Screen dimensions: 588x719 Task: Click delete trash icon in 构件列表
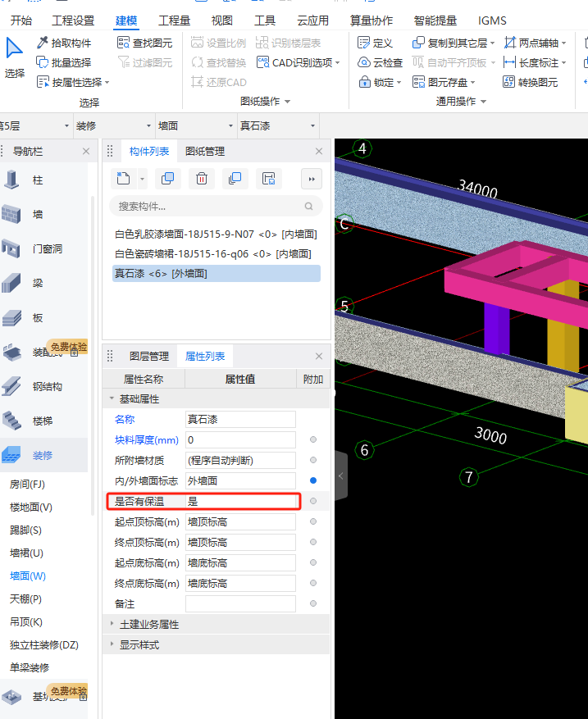click(x=202, y=179)
